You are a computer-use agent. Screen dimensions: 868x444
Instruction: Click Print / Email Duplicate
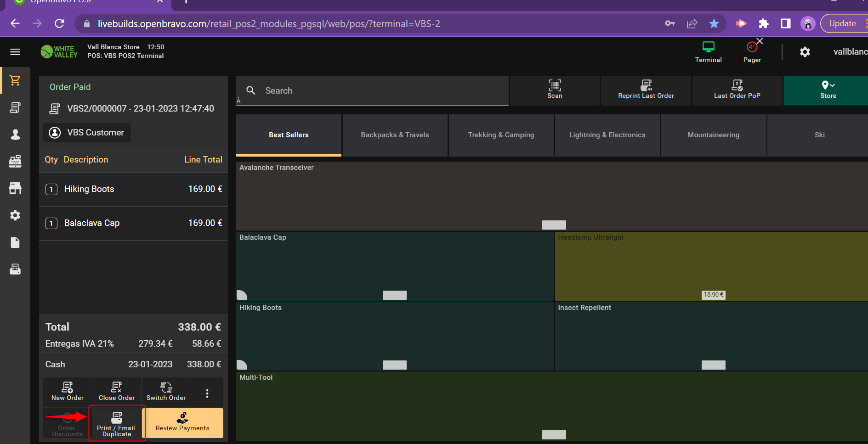coord(117,423)
